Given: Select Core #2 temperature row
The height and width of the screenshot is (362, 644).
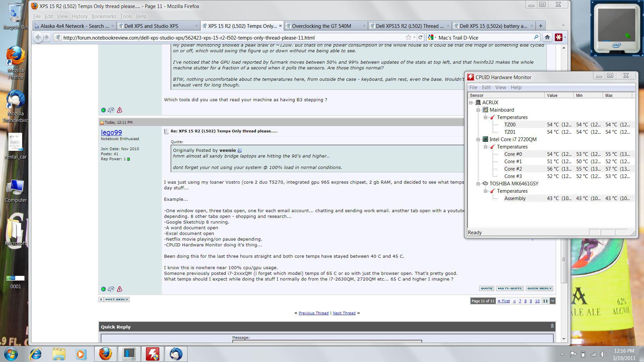Looking at the screenshot, I should (x=551, y=169).
